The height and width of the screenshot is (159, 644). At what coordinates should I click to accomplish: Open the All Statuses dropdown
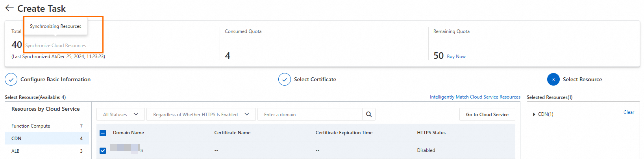pos(120,114)
